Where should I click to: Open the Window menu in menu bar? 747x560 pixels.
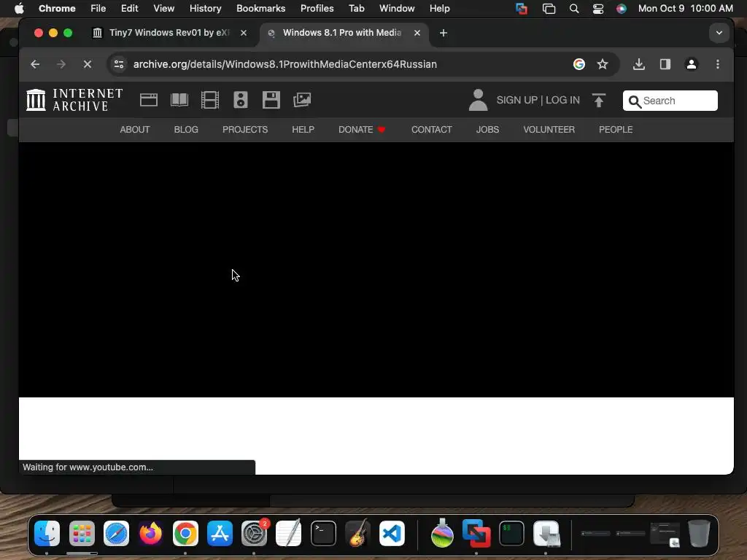pyautogui.click(x=397, y=8)
